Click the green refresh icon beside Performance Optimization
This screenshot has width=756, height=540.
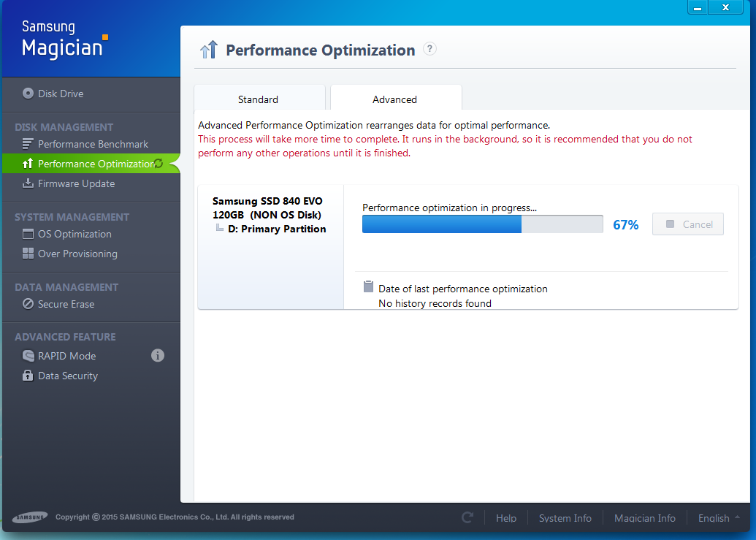(x=159, y=164)
